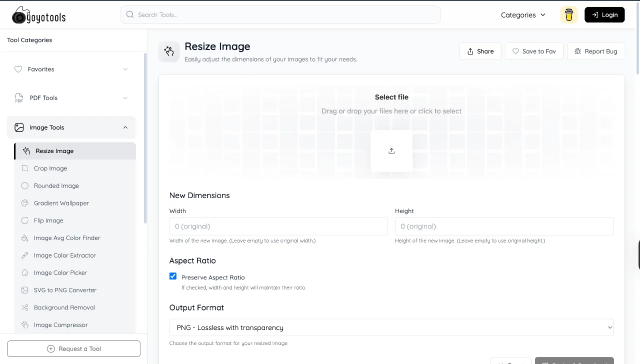Click the Report Bug button

point(595,51)
